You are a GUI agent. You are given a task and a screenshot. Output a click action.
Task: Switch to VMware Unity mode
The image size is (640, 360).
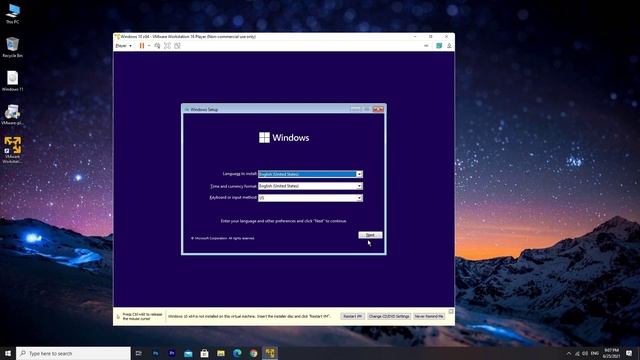pyautogui.click(x=177, y=46)
